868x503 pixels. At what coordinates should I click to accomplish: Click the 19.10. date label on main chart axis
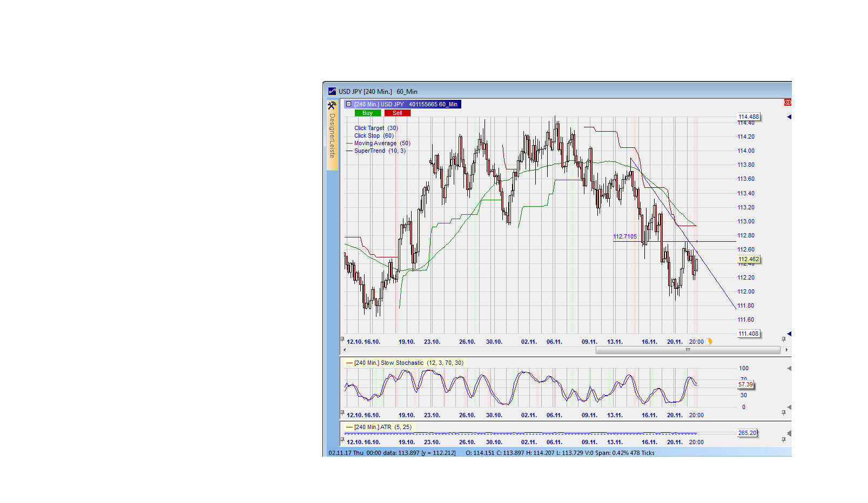407,342
